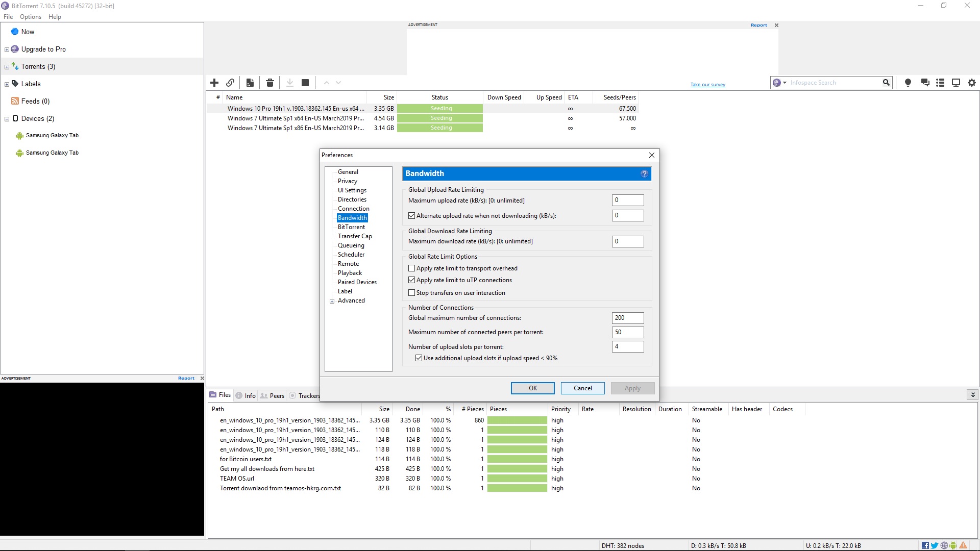
Task: Click the Bandwidth help question icon
Action: [x=644, y=174]
